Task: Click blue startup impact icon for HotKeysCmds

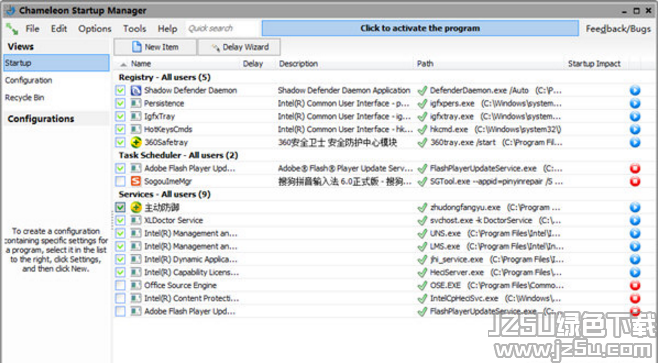Action: 635,129
